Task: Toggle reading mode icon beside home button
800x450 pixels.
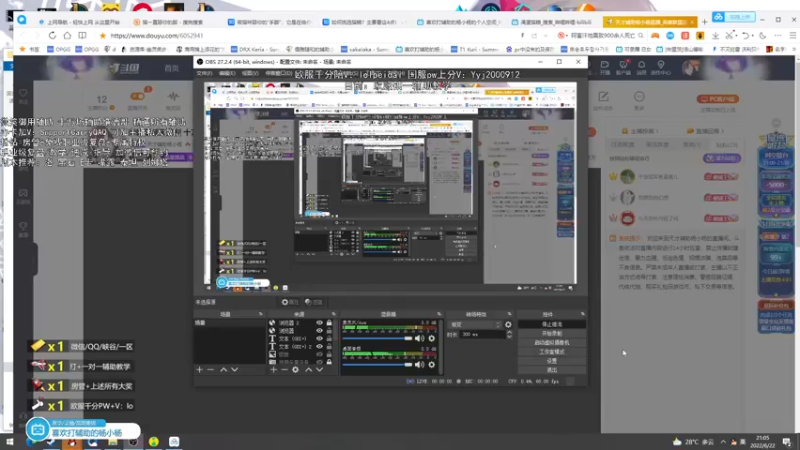Action: 82,36
